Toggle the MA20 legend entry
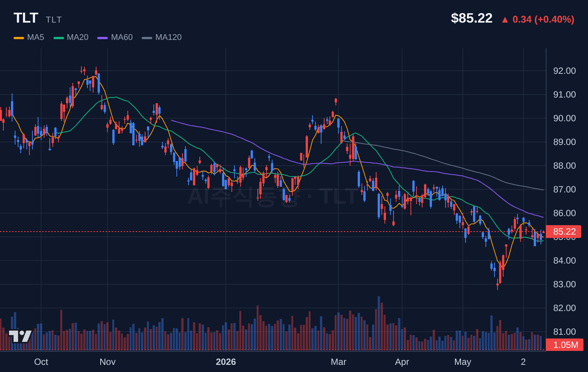This screenshot has width=588, height=372. coord(71,37)
